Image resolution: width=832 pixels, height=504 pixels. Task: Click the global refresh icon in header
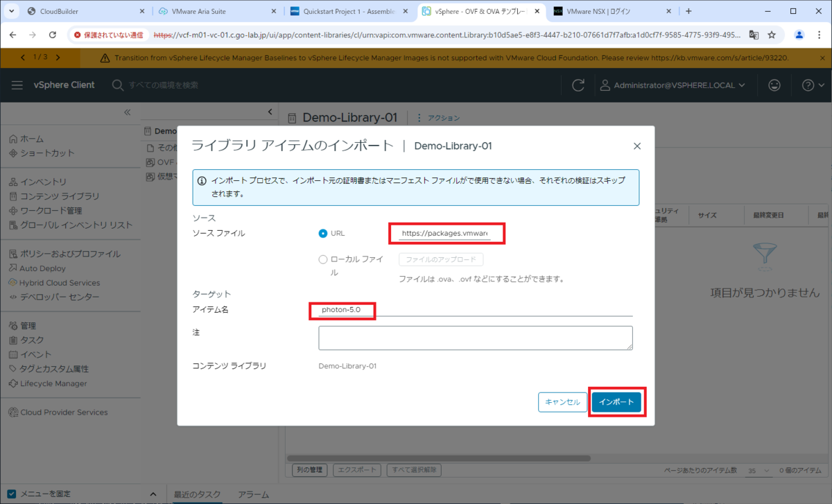click(x=578, y=85)
